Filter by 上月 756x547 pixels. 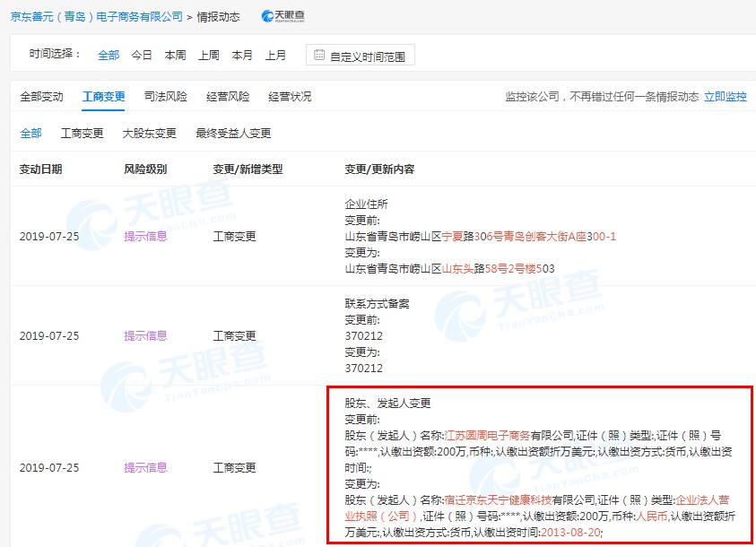click(x=276, y=55)
